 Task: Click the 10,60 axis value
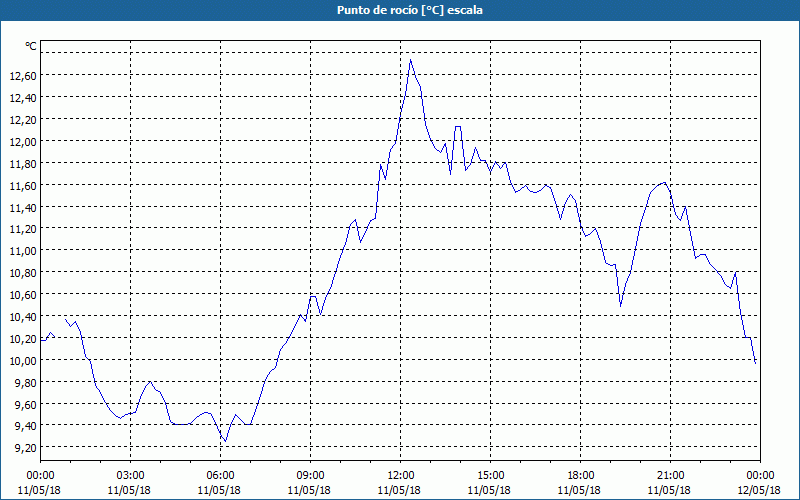click(x=23, y=294)
